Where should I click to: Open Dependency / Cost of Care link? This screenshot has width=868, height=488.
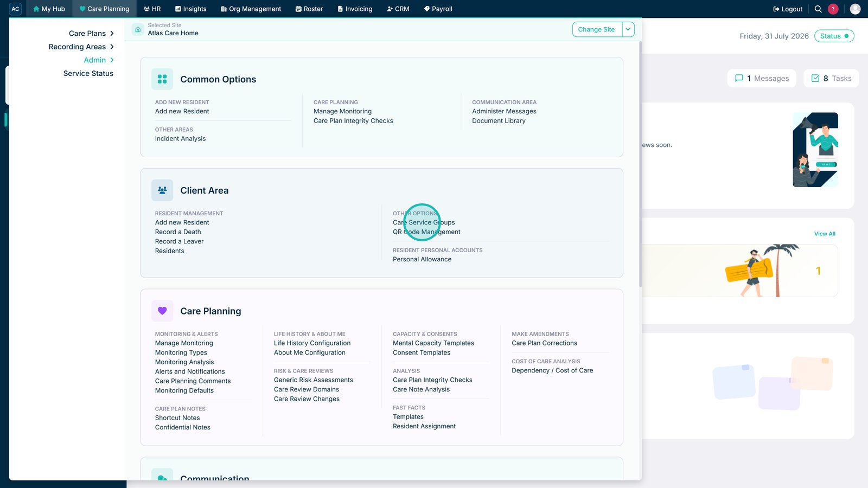[x=552, y=370]
